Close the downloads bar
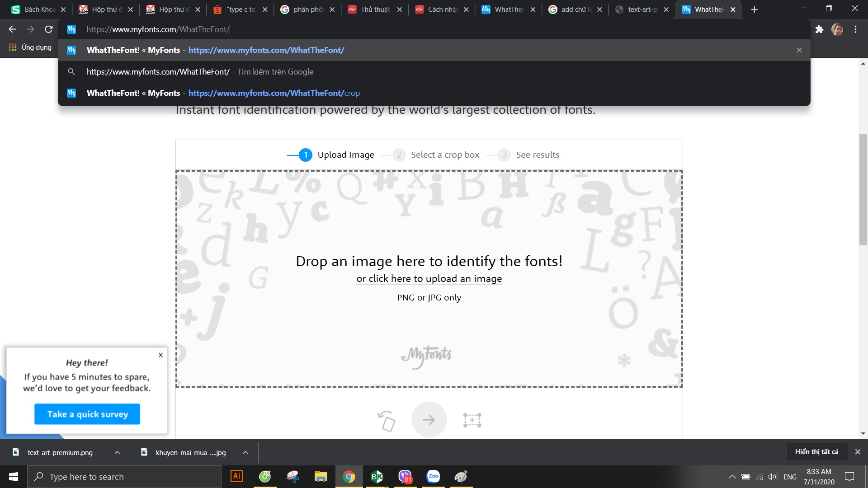This screenshot has width=868, height=488. pyautogui.click(x=858, y=452)
